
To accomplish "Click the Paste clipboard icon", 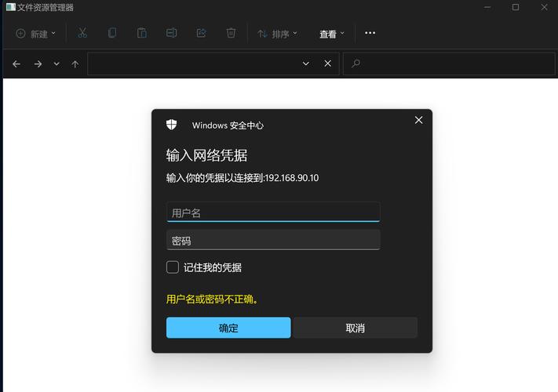I will [x=141, y=33].
